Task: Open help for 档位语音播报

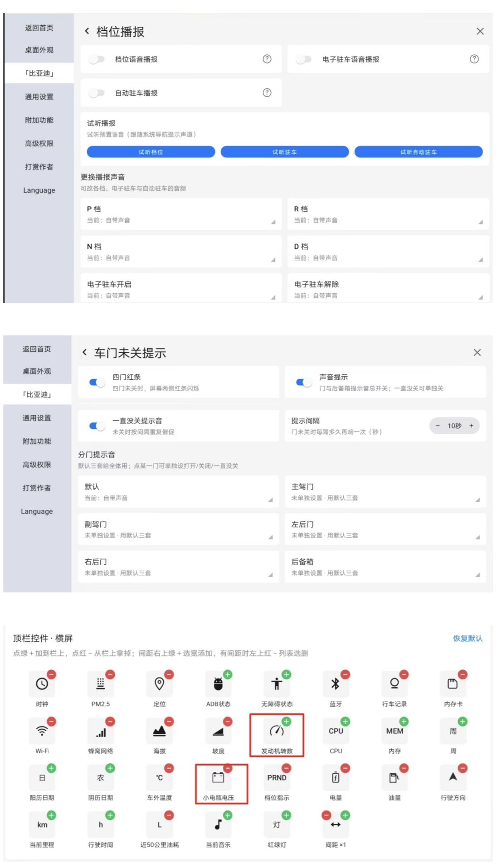Action: pos(267,59)
